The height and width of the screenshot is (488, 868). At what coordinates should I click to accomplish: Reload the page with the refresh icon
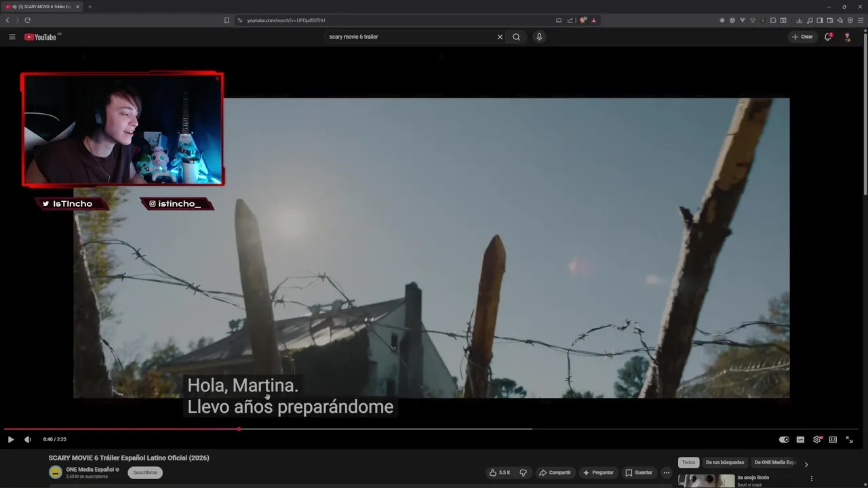coord(27,20)
